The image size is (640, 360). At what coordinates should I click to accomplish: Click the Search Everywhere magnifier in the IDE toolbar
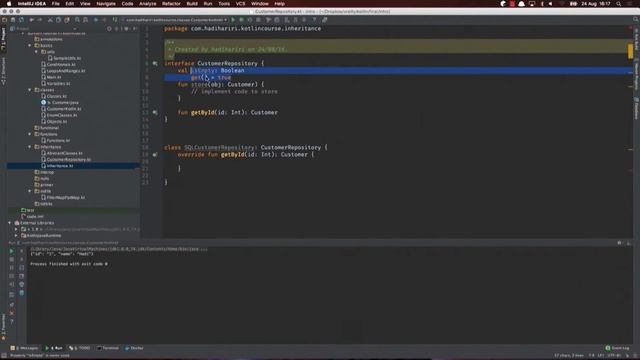tap(636, 20)
